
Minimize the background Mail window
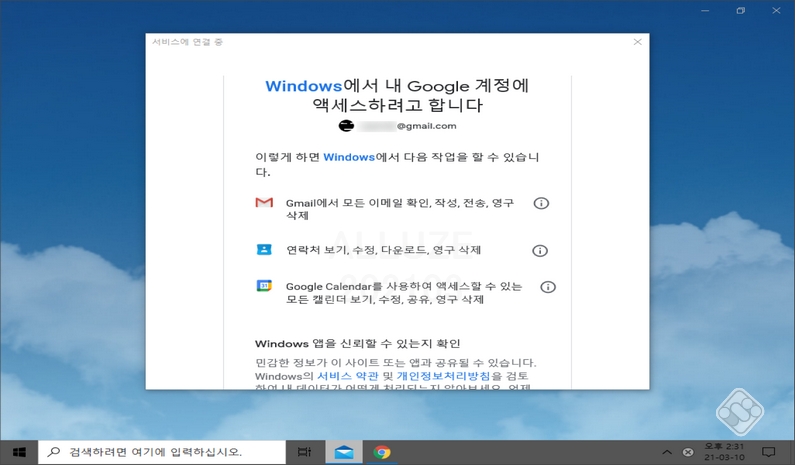click(705, 10)
